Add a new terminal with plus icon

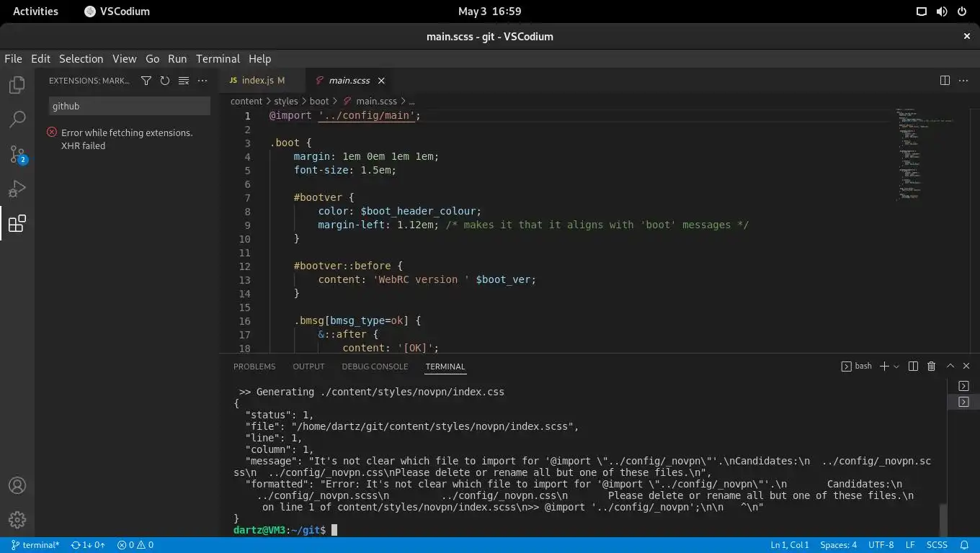point(884,367)
